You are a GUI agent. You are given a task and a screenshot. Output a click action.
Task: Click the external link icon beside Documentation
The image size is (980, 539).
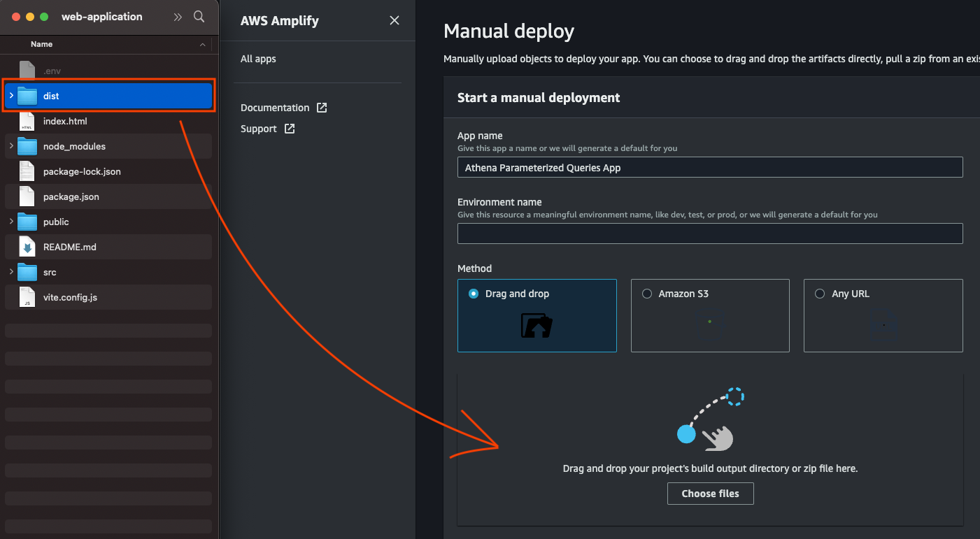click(321, 107)
